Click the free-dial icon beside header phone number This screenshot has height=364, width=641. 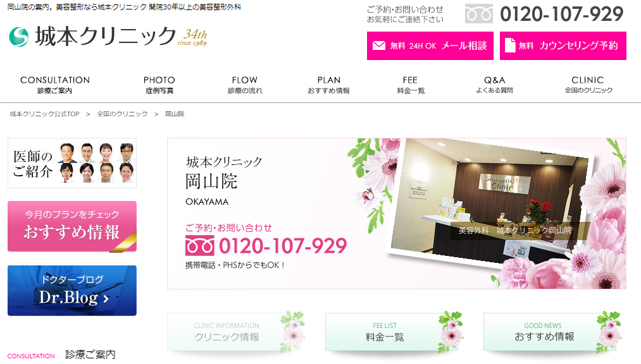coord(479,13)
